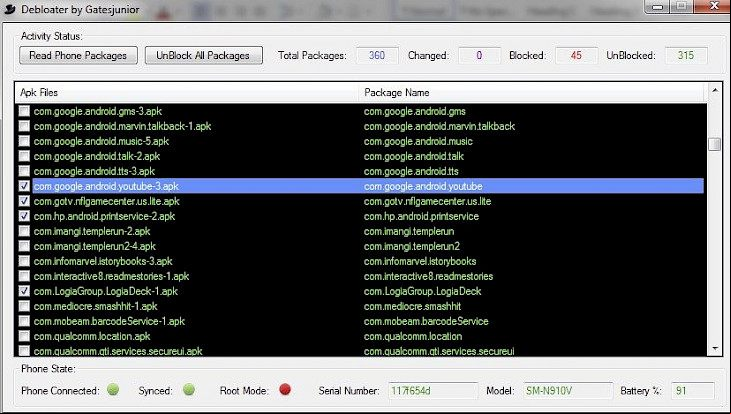Image resolution: width=731 pixels, height=414 pixels.
Task: Click the Root Mode red indicator
Action: pos(285,389)
